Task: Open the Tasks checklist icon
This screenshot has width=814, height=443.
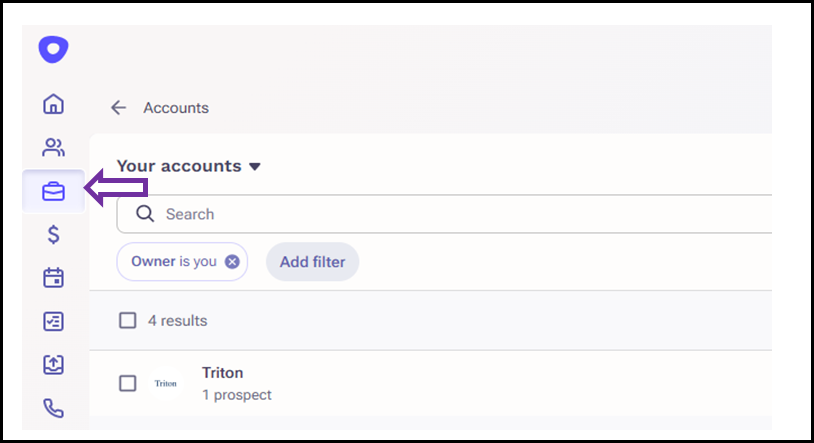Action: click(x=53, y=321)
